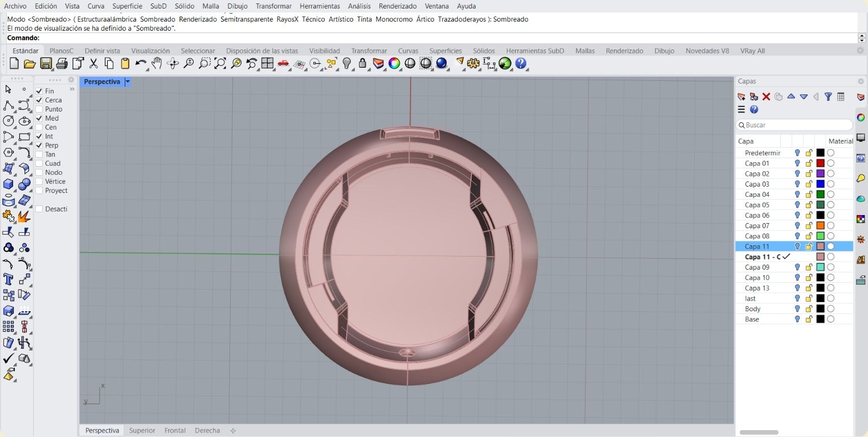Viewport: 868px width, 437px height.
Task: Select the Rotate view tool
Action: tap(173, 64)
